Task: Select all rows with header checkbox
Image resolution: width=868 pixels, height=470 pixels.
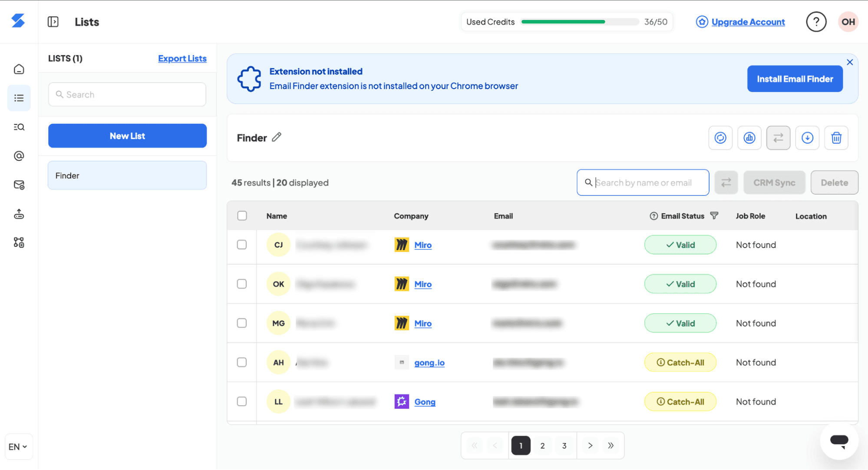Action: (x=242, y=215)
